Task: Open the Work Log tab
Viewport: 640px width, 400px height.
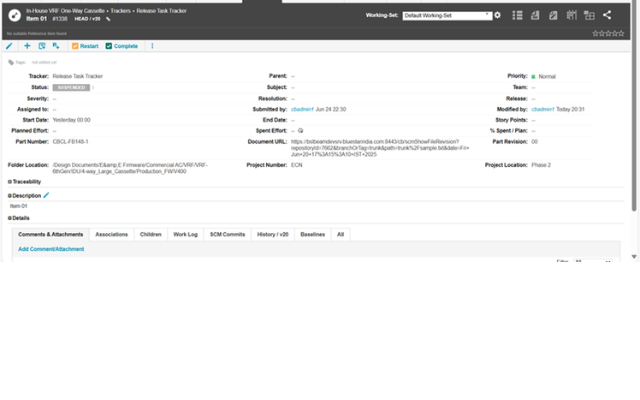Action: (185, 235)
